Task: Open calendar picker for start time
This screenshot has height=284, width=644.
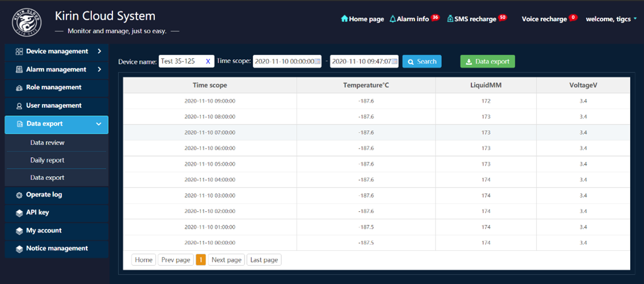Action: (317, 61)
